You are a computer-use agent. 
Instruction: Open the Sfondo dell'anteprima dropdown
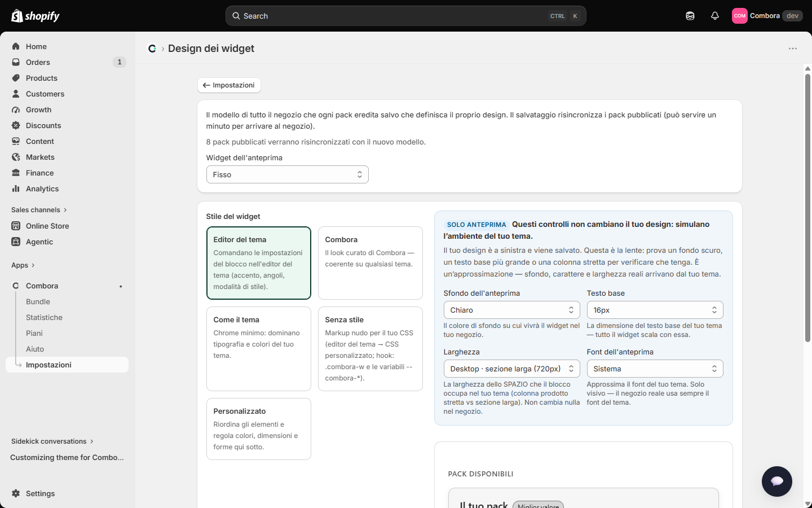[512, 310]
